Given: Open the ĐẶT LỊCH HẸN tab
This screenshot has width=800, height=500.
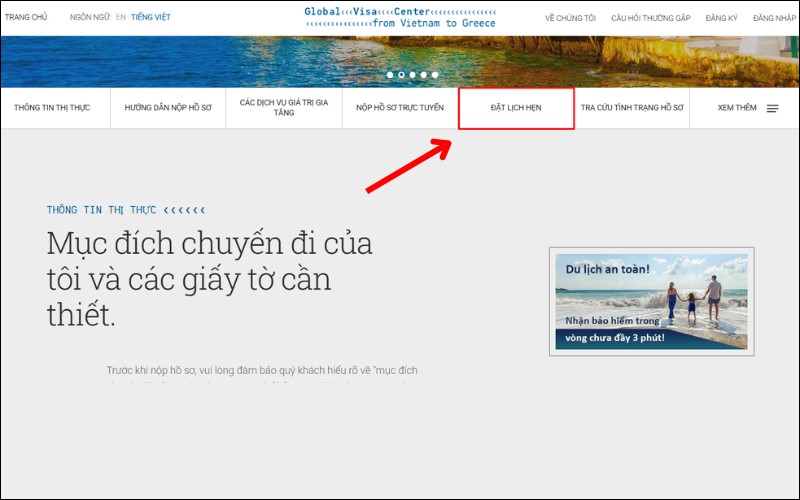Looking at the screenshot, I should [x=516, y=108].
